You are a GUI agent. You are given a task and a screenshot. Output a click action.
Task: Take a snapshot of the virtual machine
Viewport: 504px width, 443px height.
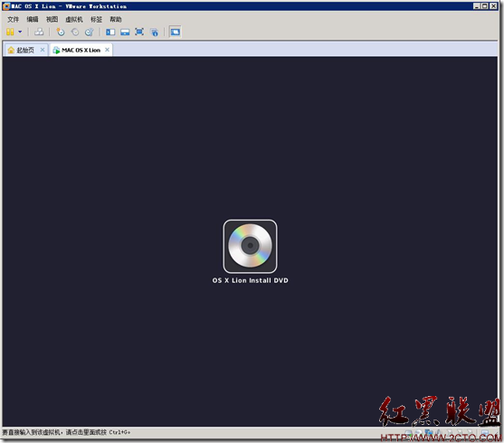[61, 32]
